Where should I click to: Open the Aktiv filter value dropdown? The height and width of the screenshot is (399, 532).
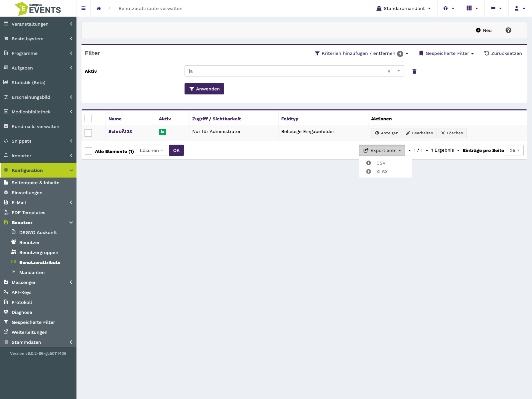coord(294,71)
